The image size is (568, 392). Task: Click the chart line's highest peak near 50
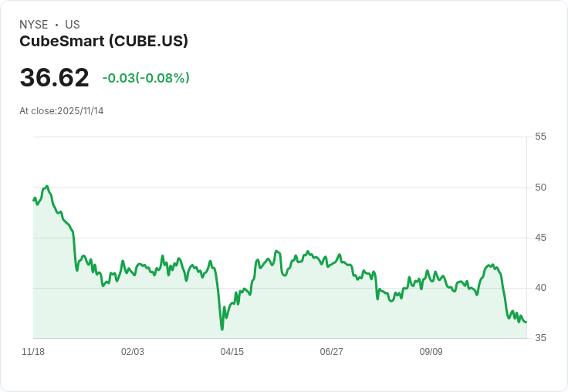[x=47, y=187]
